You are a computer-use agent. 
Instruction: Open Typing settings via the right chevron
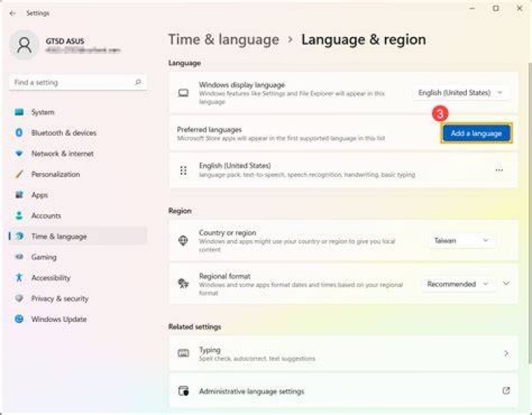(506, 353)
